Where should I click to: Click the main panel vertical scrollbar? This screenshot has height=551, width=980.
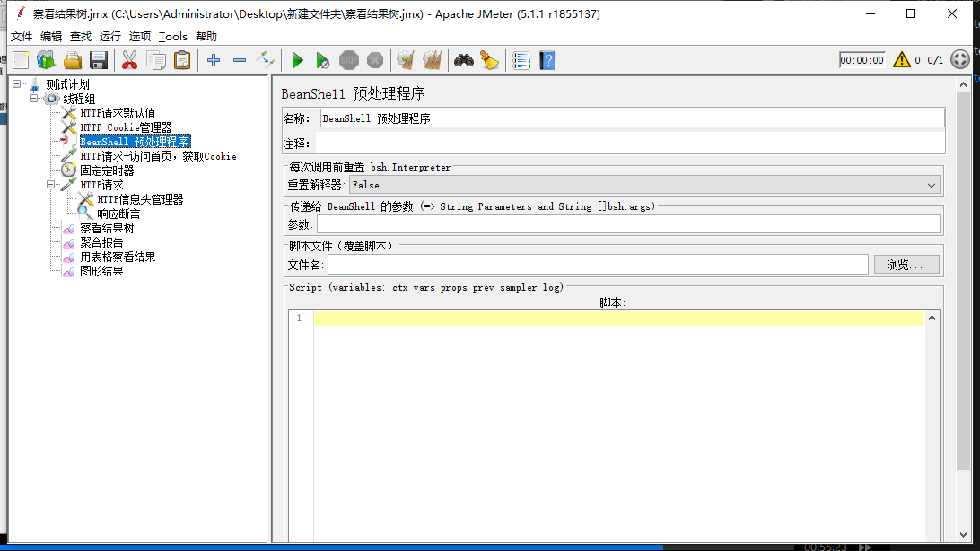tap(963, 281)
